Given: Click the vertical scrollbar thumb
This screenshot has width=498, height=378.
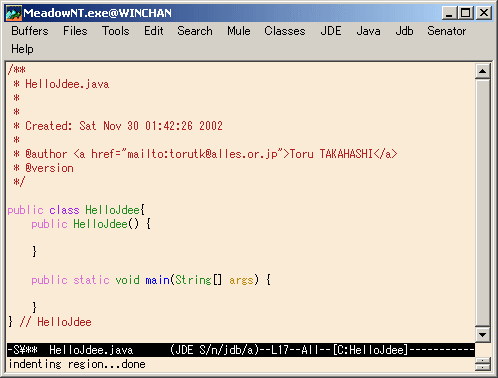Looking at the screenshot, I should click(483, 203).
